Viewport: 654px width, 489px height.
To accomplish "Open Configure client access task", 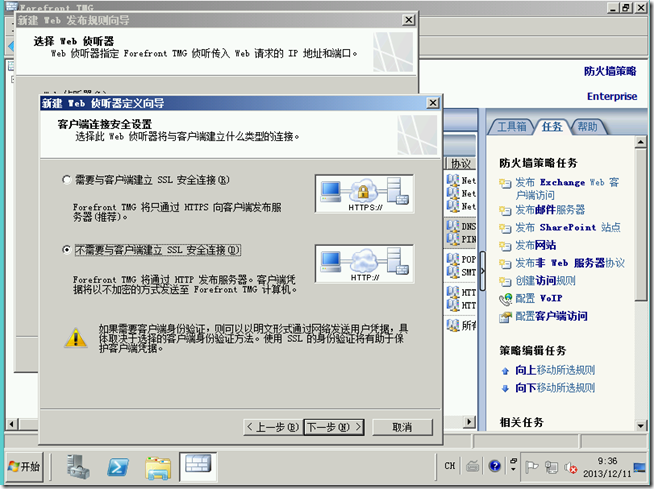I will click(x=551, y=316).
